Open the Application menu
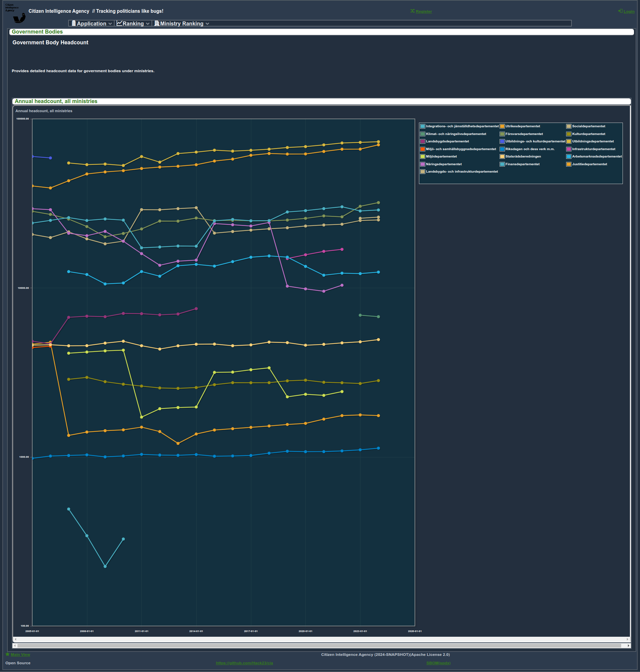640x672 pixels. 91,24
